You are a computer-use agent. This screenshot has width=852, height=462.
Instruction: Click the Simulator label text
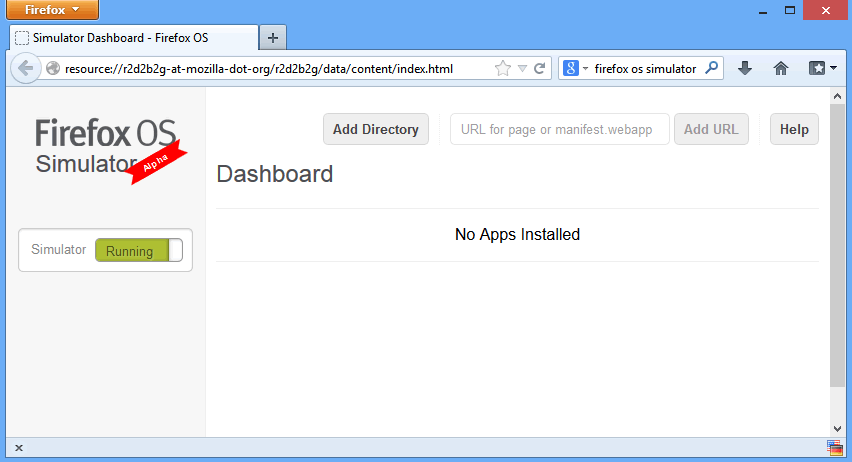pos(58,249)
